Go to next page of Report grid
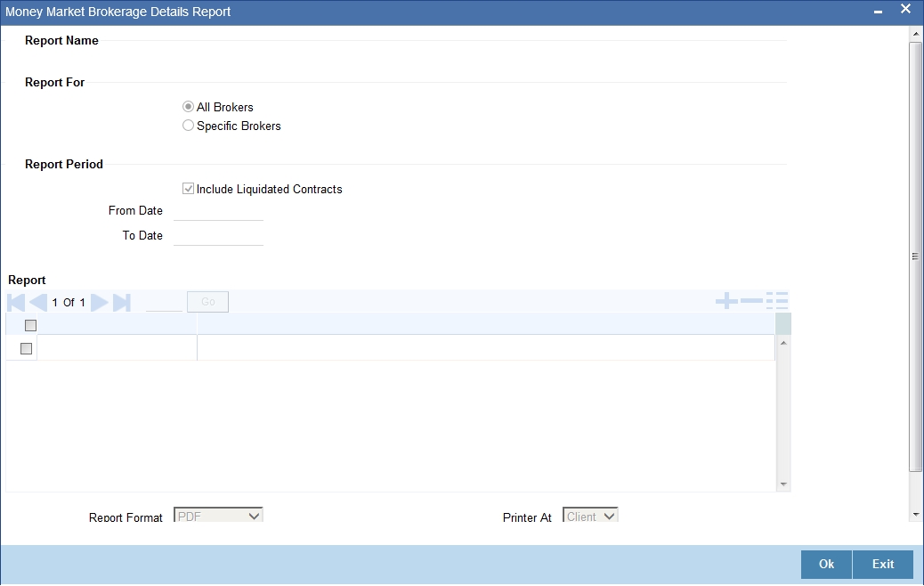 tap(100, 303)
